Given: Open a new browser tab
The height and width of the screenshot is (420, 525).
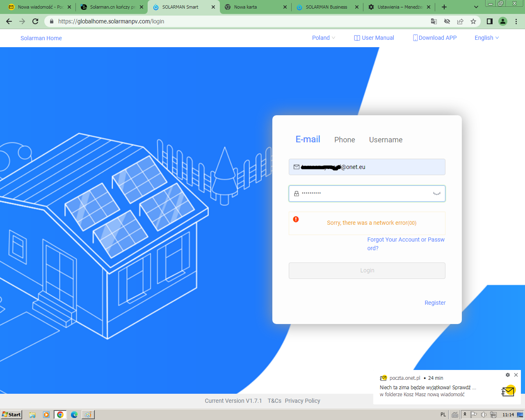Looking at the screenshot, I should click(x=444, y=7).
